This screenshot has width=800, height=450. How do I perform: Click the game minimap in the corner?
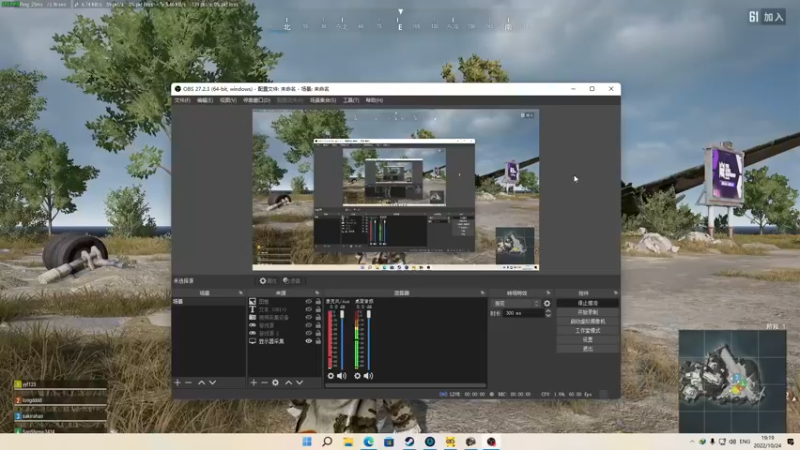732,381
